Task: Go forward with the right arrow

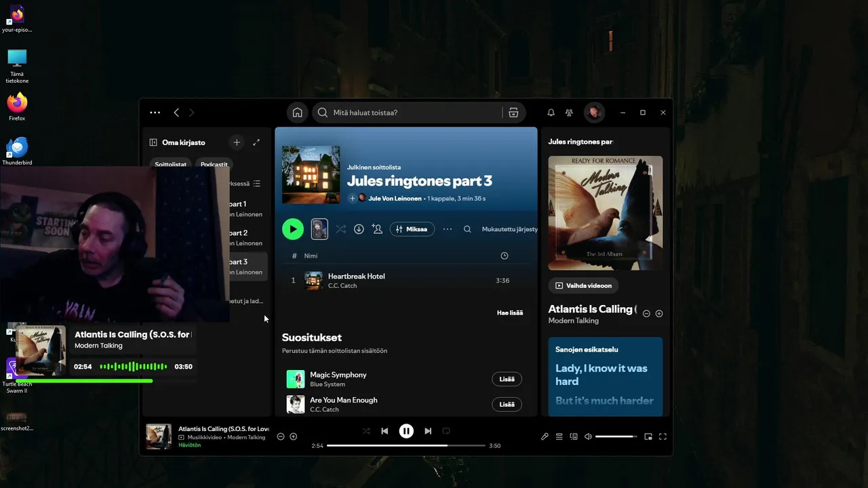Action: coord(191,113)
